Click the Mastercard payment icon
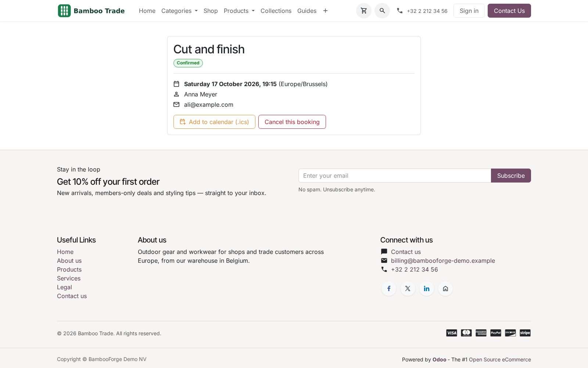 pyautogui.click(x=466, y=333)
